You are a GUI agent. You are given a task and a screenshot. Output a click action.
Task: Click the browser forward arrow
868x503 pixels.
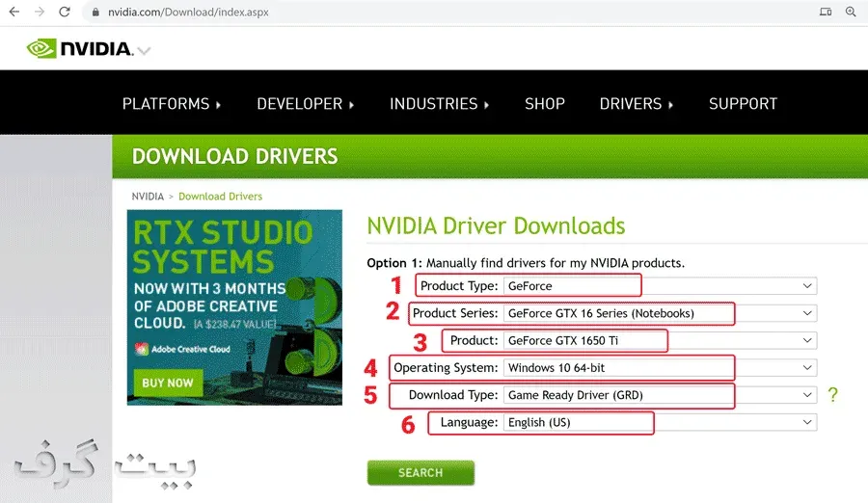pyautogui.click(x=40, y=12)
